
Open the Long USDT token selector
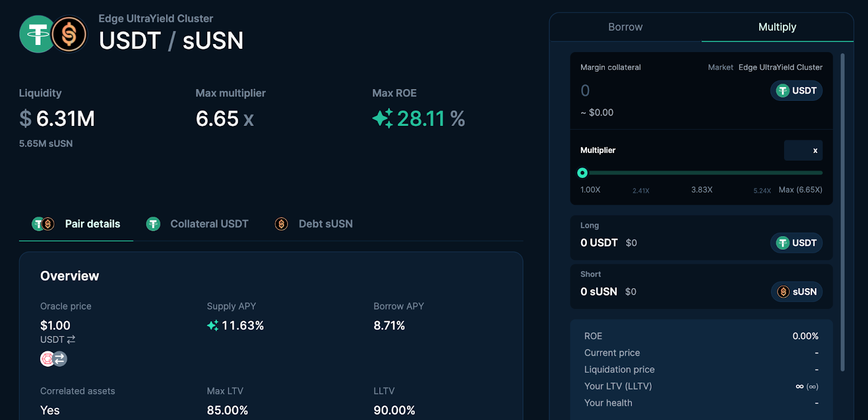[796, 243]
